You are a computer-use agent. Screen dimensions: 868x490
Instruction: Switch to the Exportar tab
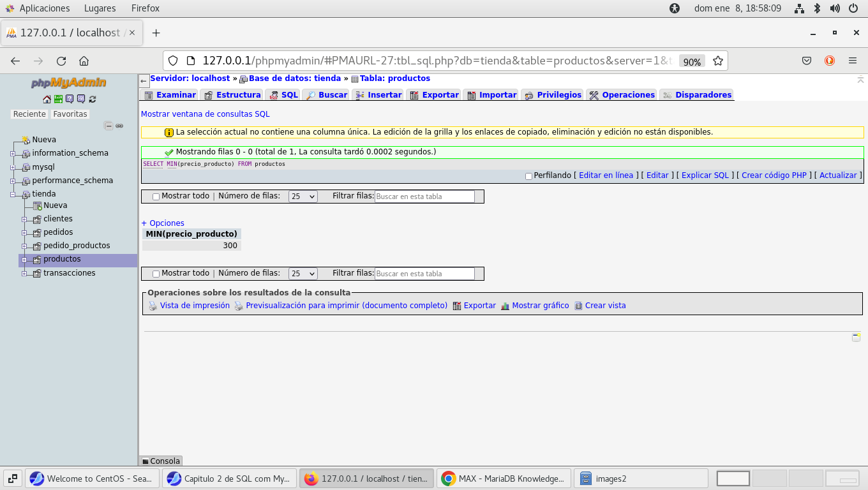433,95
